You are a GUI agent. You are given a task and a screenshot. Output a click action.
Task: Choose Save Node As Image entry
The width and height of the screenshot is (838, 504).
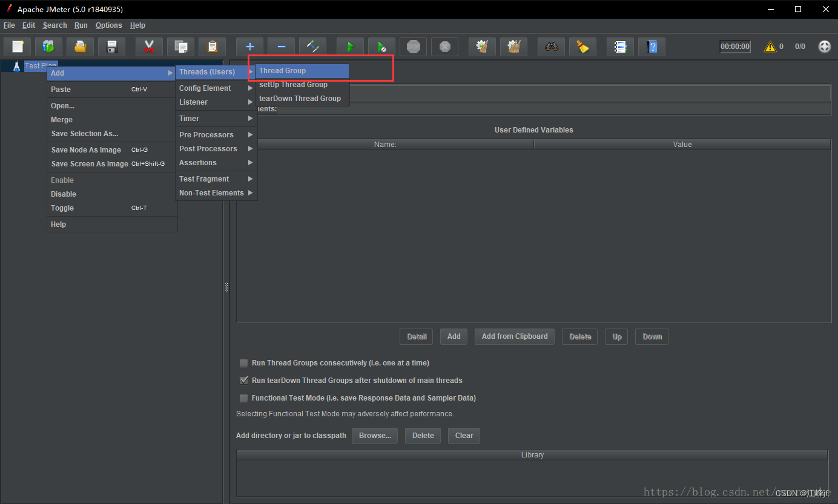112,150
